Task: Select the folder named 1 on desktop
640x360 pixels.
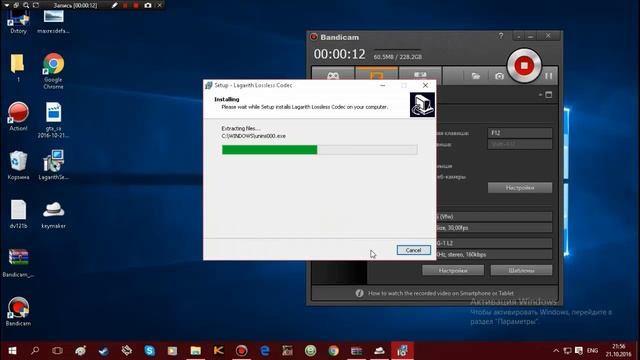Action: click(x=18, y=68)
